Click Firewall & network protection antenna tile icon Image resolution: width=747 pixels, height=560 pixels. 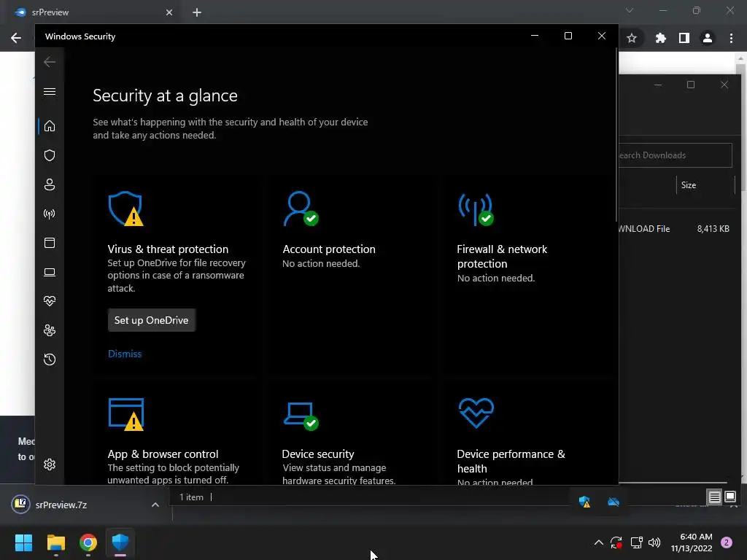coord(476,209)
